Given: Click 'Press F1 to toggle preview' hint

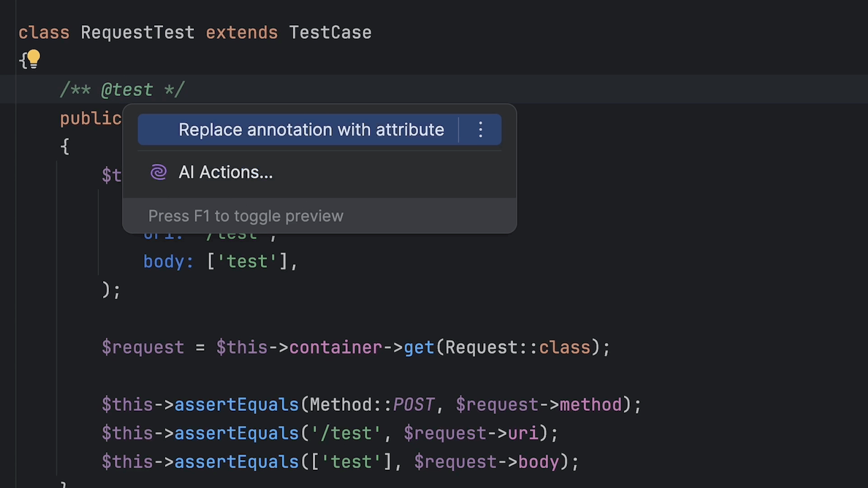Looking at the screenshot, I should pos(246,216).
